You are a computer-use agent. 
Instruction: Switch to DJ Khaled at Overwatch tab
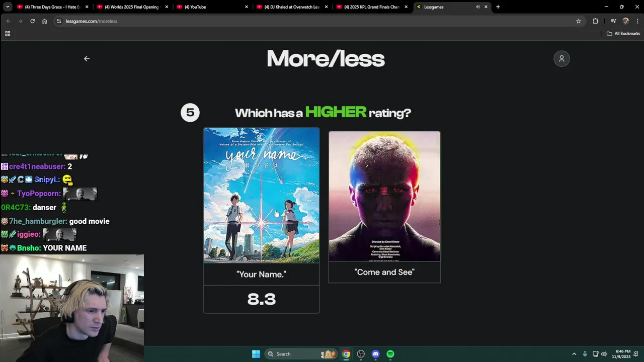click(x=292, y=7)
